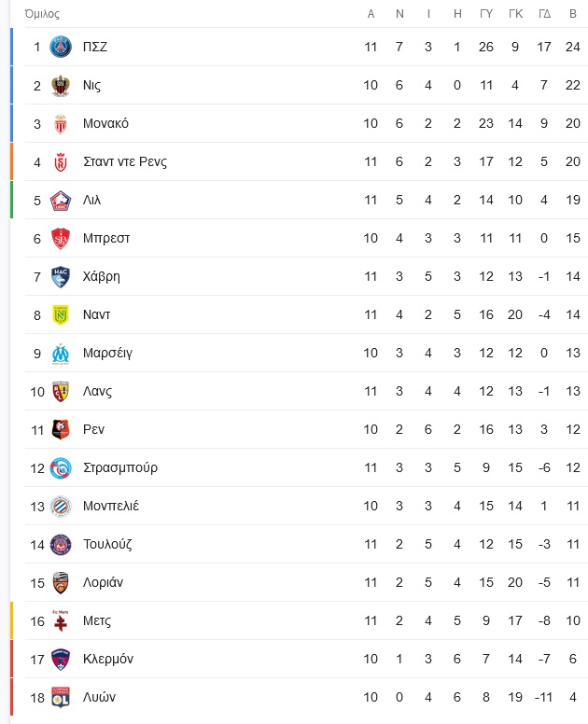This screenshot has height=724, width=588.
Task: Select the Χάβρη HAC crest
Action: 61,277
